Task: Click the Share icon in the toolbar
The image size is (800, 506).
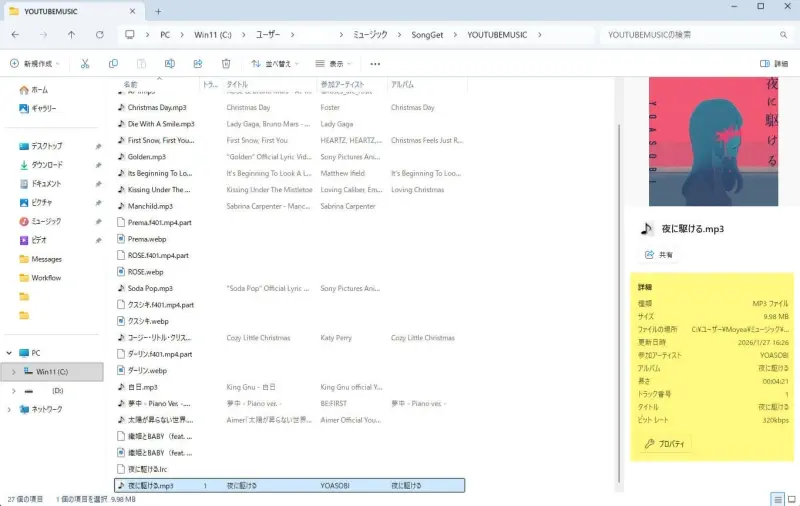Action: click(198, 63)
